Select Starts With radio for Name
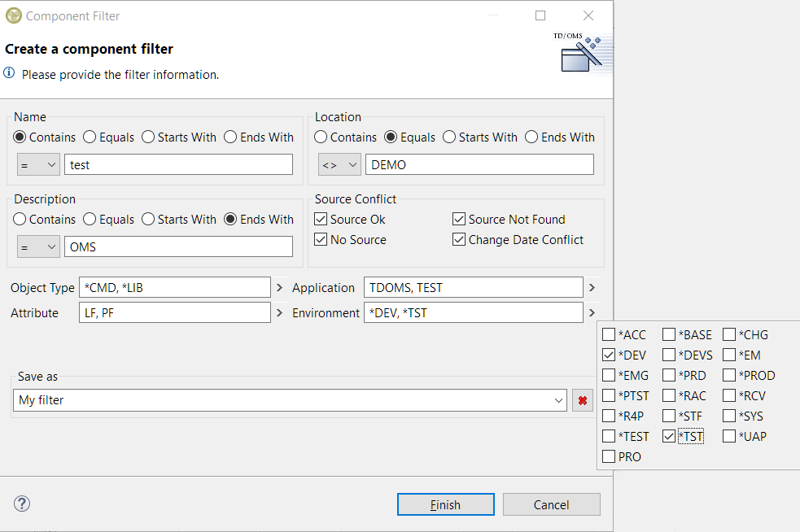This screenshot has height=532, width=800. pyautogui.click(x=148, y=137)
